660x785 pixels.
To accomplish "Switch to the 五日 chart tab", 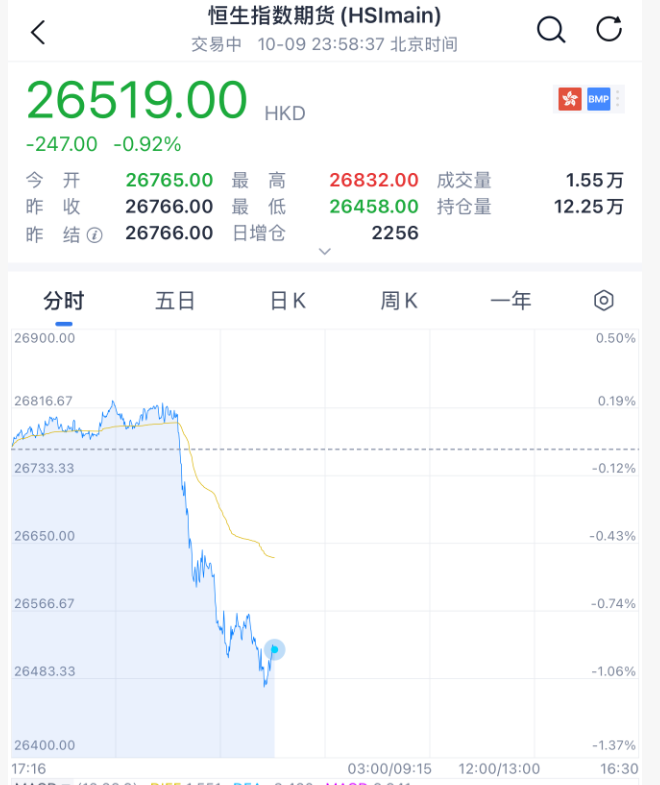I will tap(175, 300).
